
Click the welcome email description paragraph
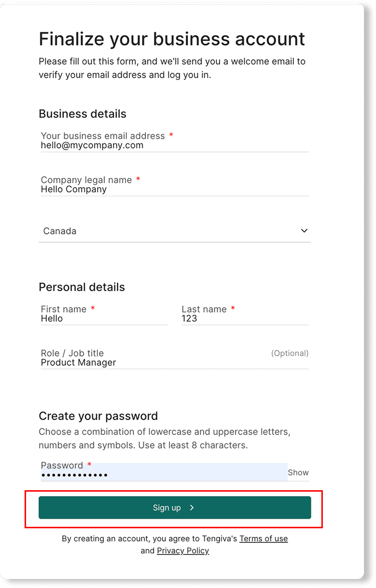tap(172, 68)
